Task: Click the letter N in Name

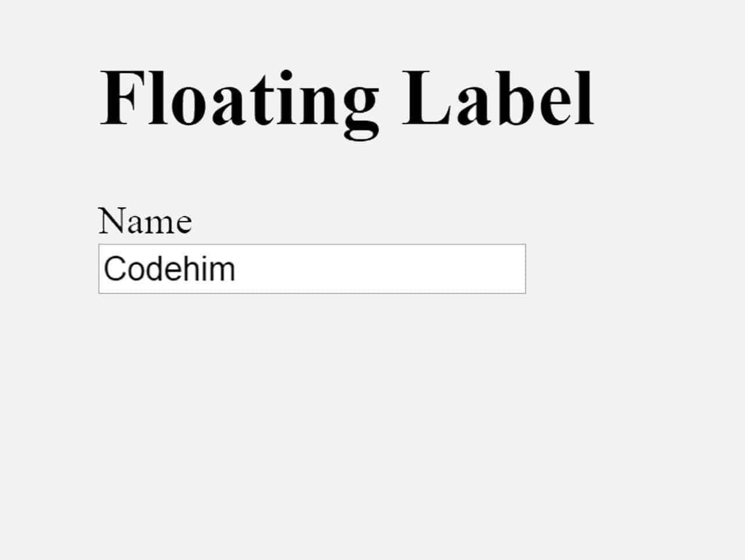Action: pos(111,220)
